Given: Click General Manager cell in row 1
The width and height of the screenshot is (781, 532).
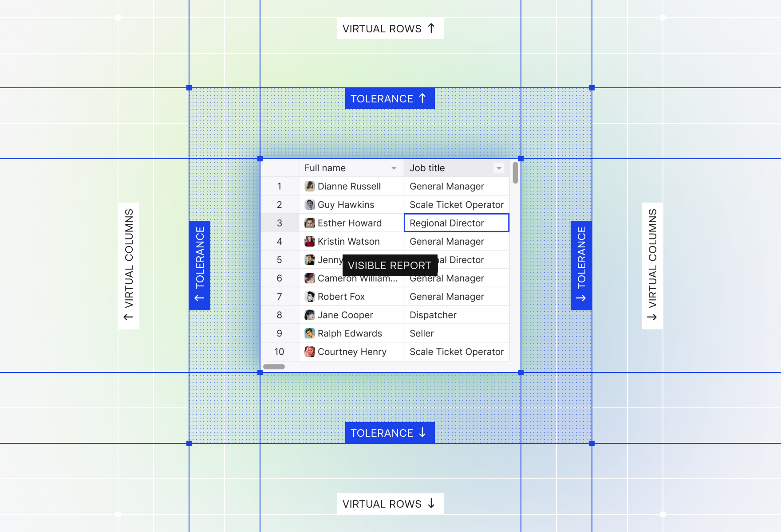Looking at the screenshot, I should tap(457, 186).
